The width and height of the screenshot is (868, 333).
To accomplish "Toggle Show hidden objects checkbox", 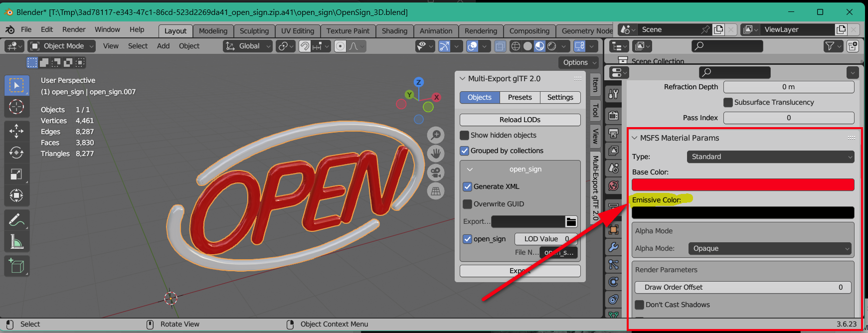I will (464, 135).
